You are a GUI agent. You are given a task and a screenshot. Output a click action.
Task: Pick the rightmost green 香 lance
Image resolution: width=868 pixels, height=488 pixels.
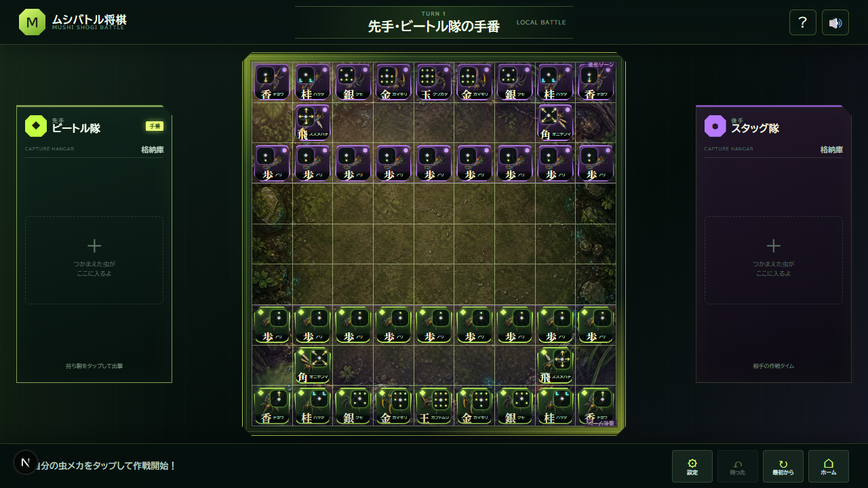596,407
